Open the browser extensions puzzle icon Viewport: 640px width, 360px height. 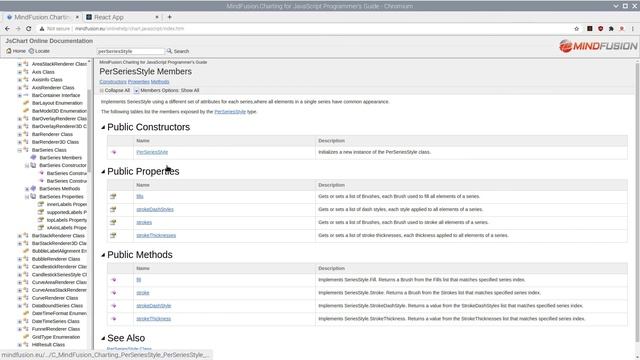click(x=611, y=29)
